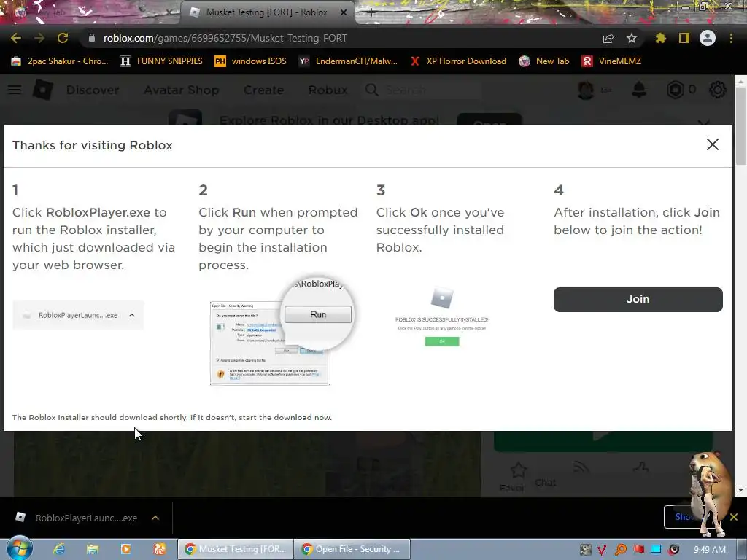The width and height of the screenshot is (747, 560).
Task: Switch to Musket Testing taskbar window
Action: tap(235, 549)
